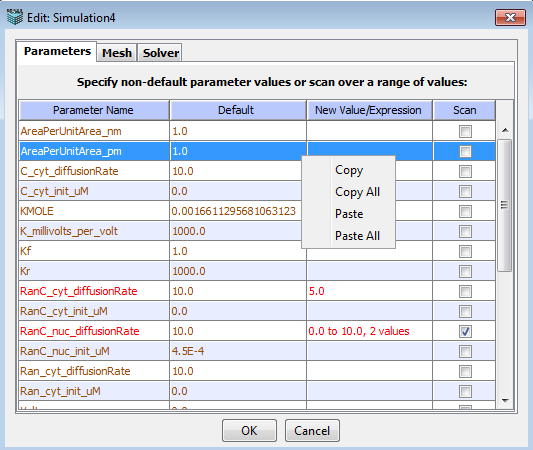Edit the new value 5.0 for RanC_cyt_diffusionRate
The height and width of the screenshot is (450, 533).
click(369, 291)
